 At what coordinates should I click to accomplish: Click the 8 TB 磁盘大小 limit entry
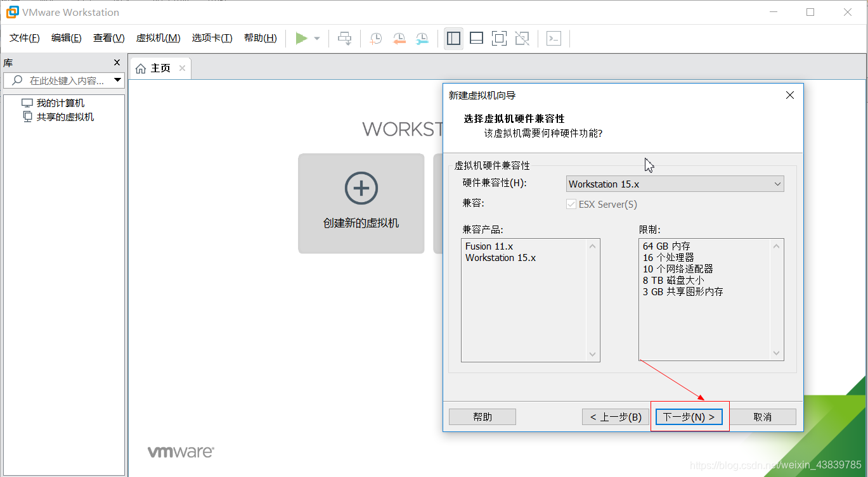673,281
